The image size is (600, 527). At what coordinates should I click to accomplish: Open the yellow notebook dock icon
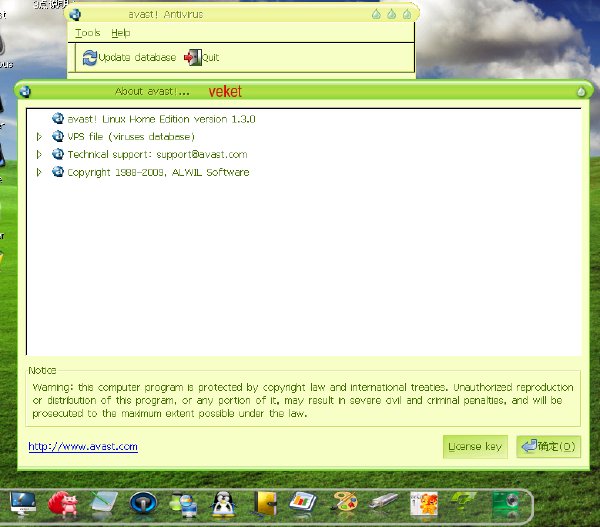[x=265, y=503]
